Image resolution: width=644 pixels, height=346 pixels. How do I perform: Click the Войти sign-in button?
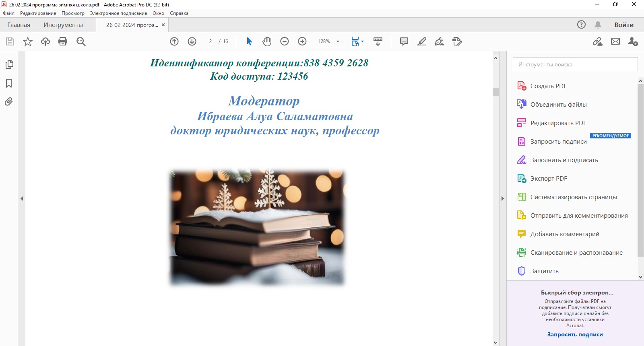624,25
